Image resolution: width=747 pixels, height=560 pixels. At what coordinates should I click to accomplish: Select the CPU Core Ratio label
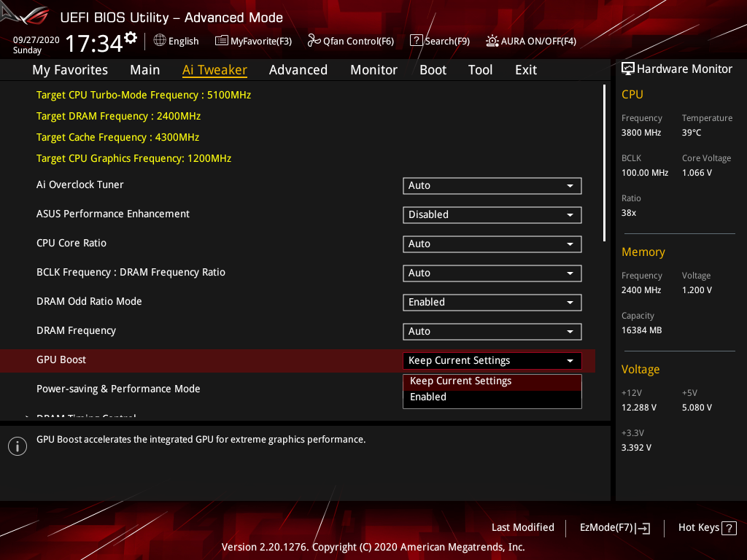coord(71,243)
